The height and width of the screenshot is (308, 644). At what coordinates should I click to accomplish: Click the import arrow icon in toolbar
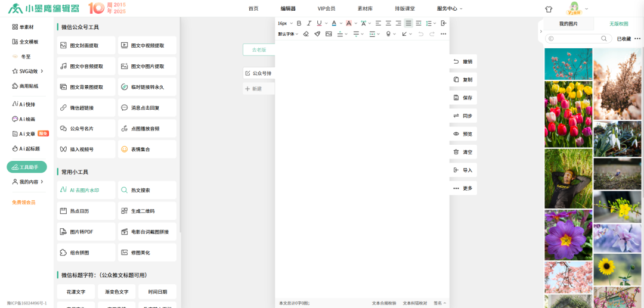[444, 23]
